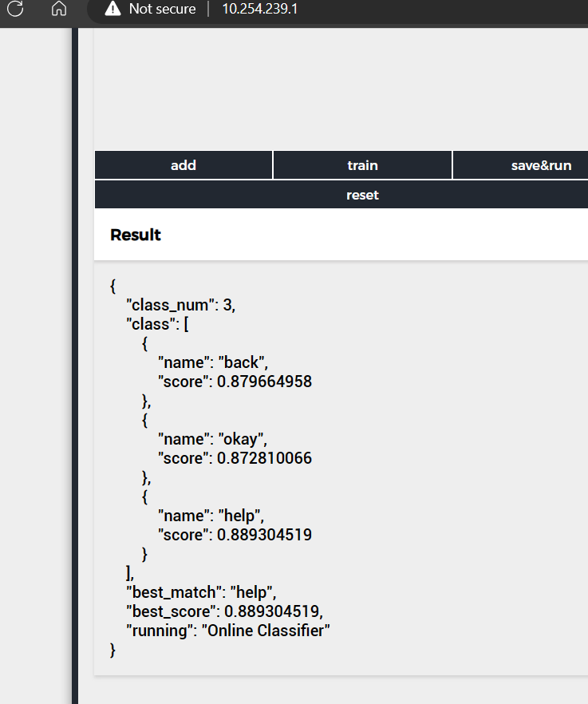Go to browser home icon

click(x=59, y=9)
